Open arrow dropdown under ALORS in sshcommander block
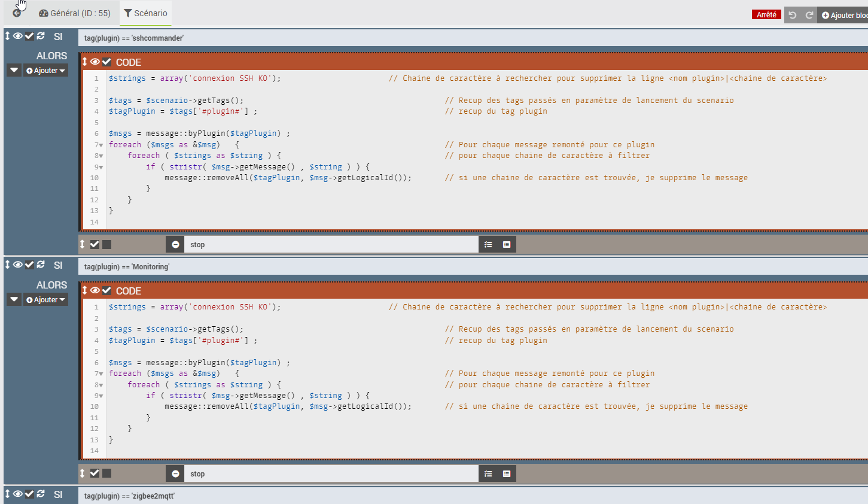Viewport: 868px width, 504px height. 14,70
